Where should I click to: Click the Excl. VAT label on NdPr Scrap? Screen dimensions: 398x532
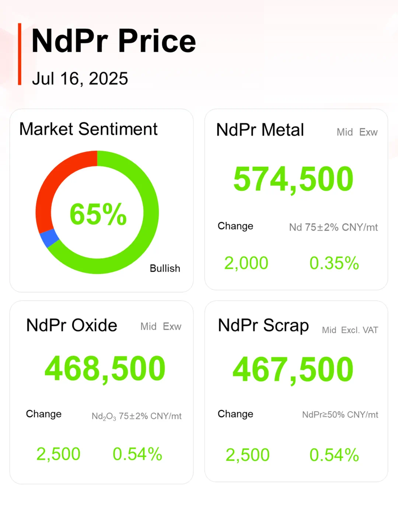click(x=359, y=330)
